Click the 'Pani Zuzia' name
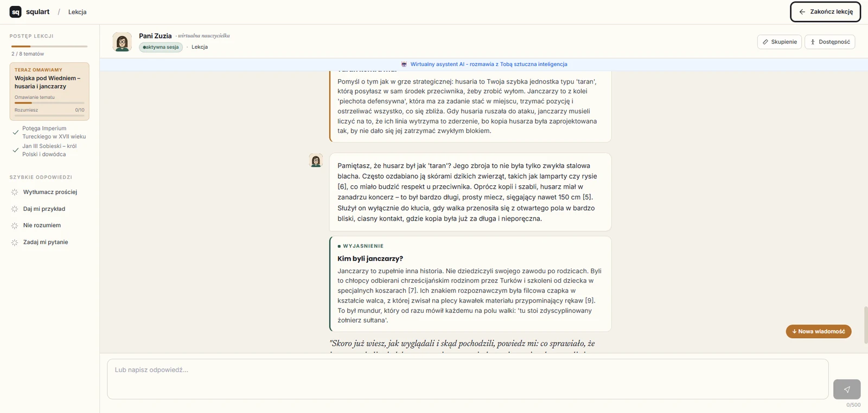This screenshot has width=868, height=413. (x=155, y=36)
